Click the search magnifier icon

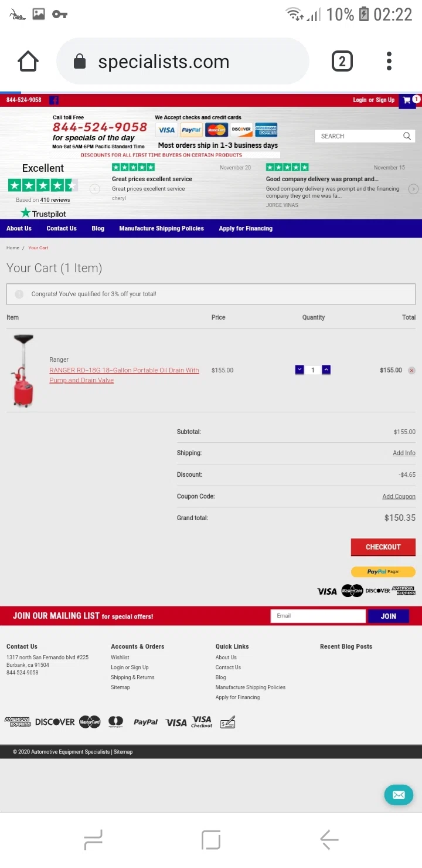tap(407, 136)
